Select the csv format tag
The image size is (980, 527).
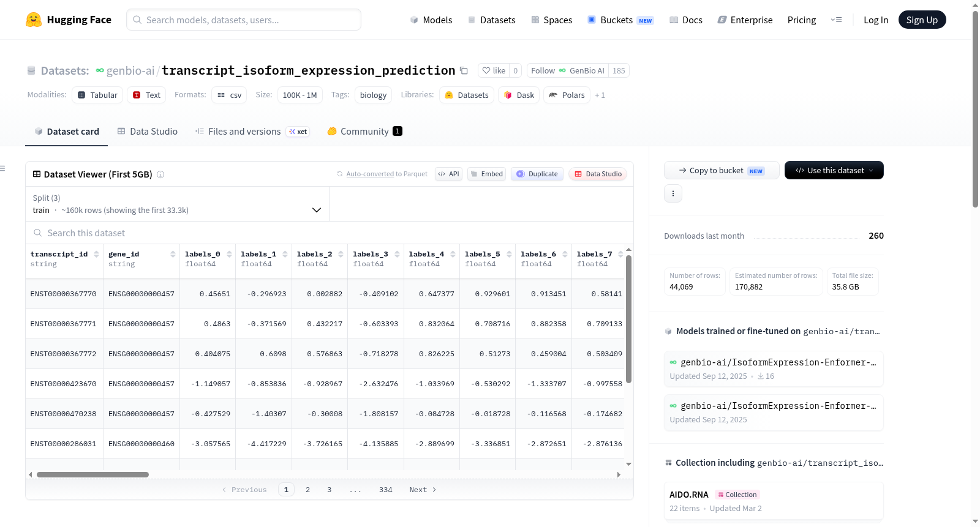(229, 95)
